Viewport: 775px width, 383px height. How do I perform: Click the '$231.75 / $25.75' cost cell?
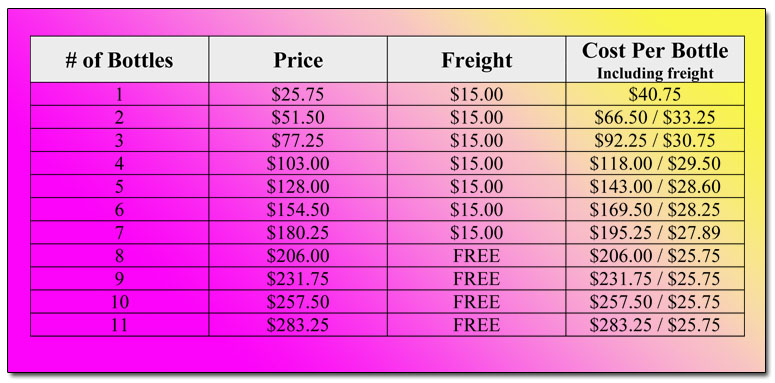tap(655, 279)
